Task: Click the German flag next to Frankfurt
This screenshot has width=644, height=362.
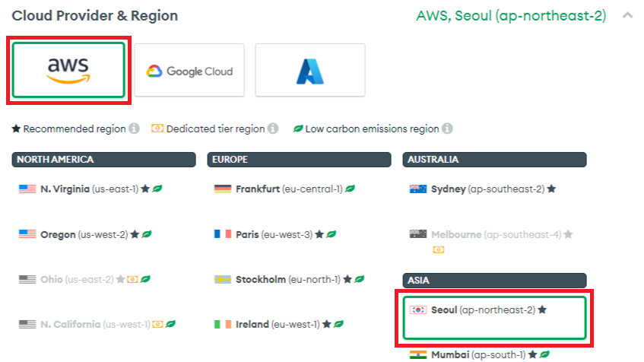Action: pyautogui.click(x=223, y=189)
